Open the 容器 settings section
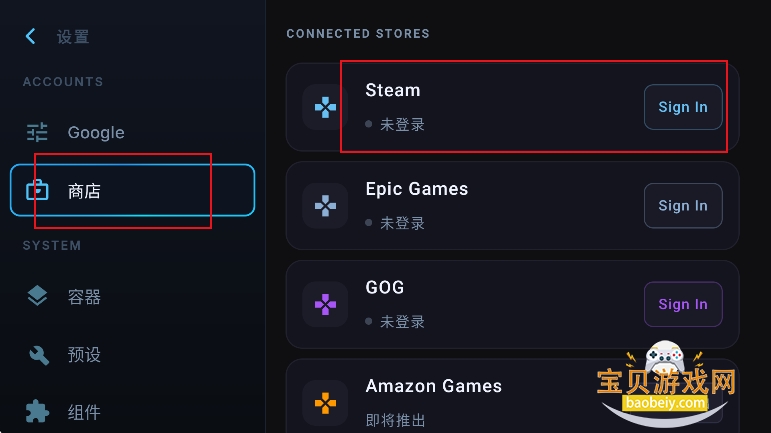Viewport: 771px width, 433px height. click(84, 297)
